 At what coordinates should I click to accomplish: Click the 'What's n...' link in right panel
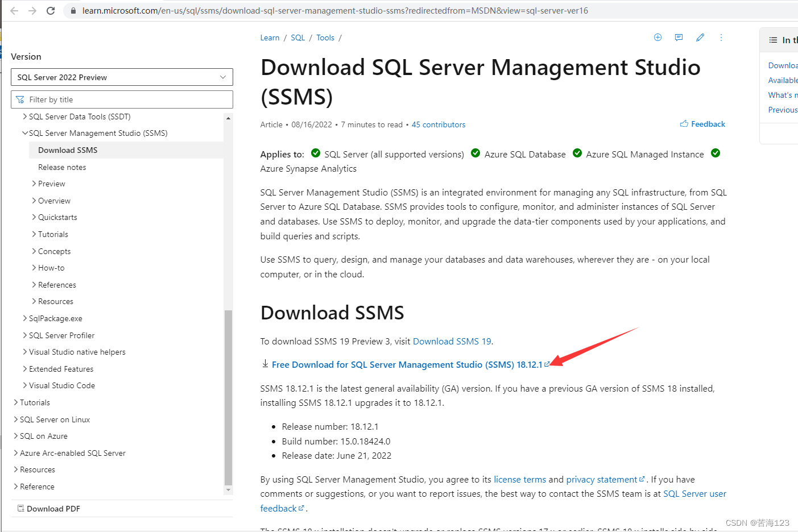pyautogui.click(x=783, y=95)
